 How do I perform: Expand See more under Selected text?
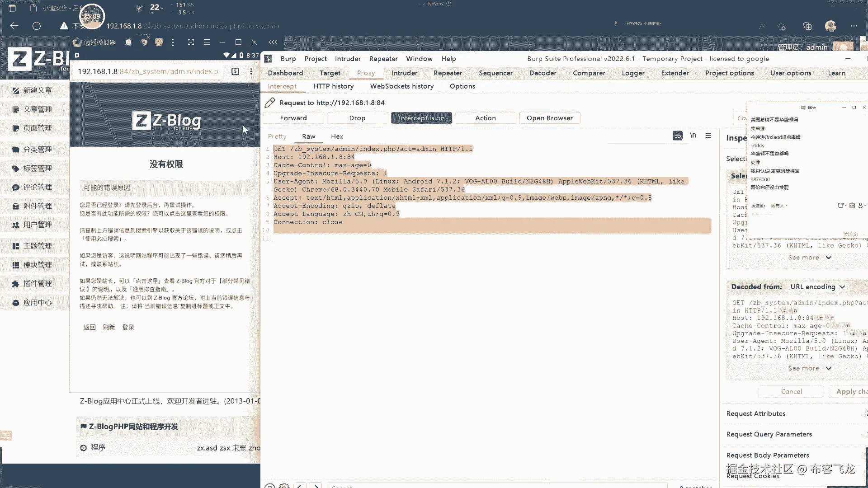point(809,258)
